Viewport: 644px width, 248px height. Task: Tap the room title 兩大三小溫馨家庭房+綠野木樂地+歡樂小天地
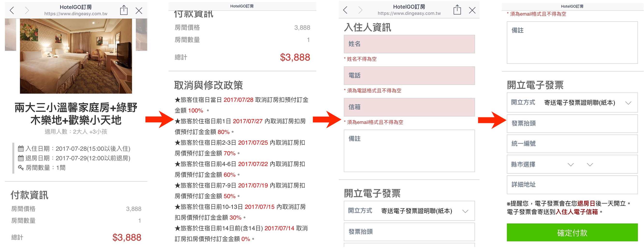[76, 114]
